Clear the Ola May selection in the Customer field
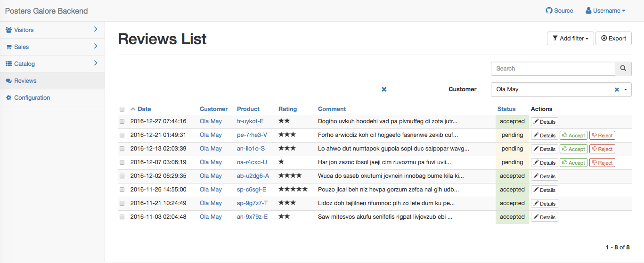The height and width of the screenshot is (263, 644). point(617,90)
